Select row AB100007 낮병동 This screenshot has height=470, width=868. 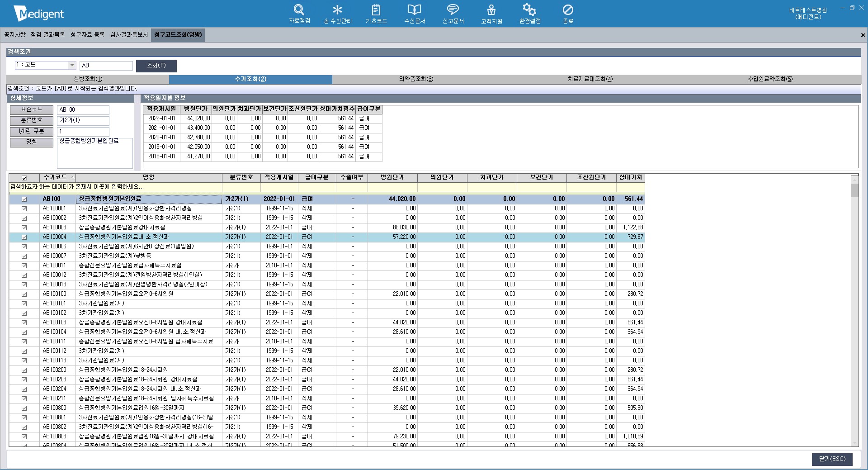[x=327, y=256]
